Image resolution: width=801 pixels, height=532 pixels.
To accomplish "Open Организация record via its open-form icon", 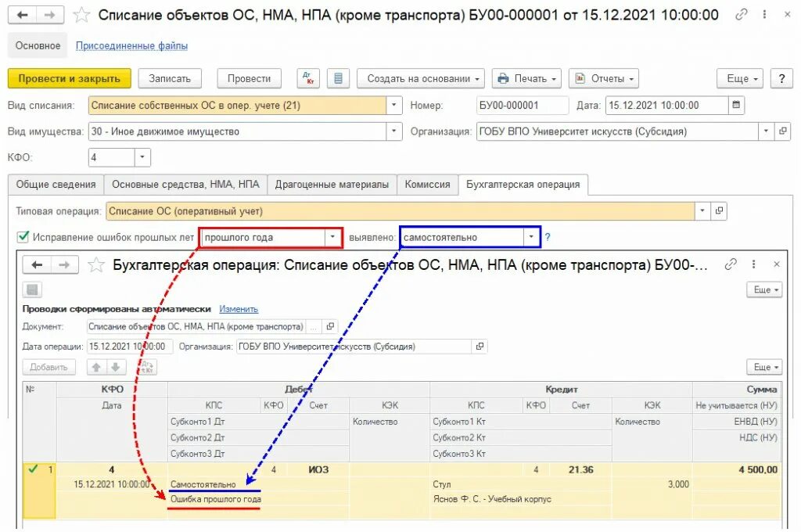I will tap(782, 131).
